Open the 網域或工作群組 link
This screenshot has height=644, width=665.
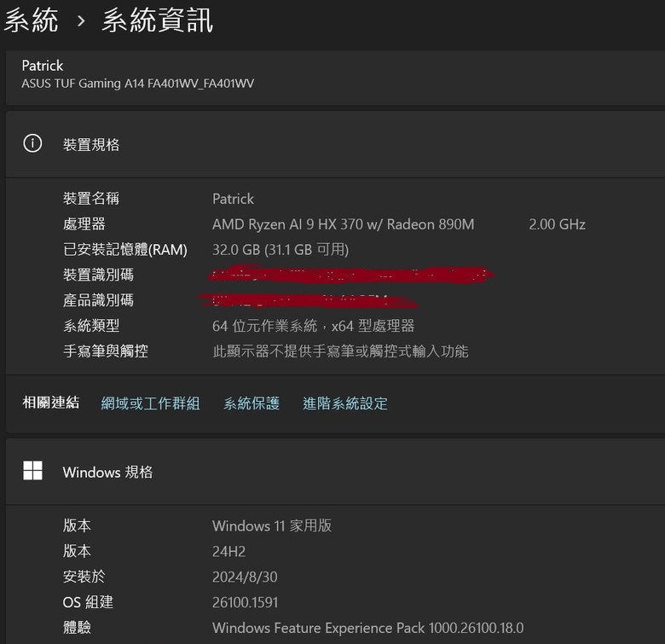tap(151, 403)
